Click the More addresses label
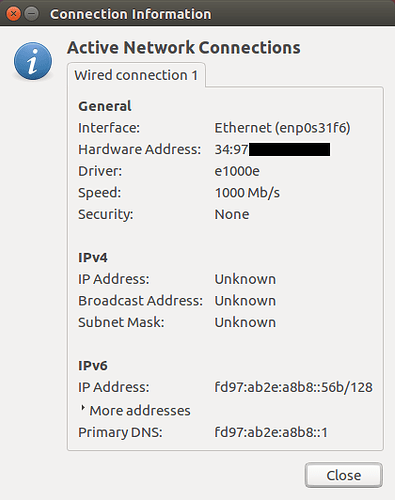The width and height of the screenshot is (395, 500). coord(140,410)
